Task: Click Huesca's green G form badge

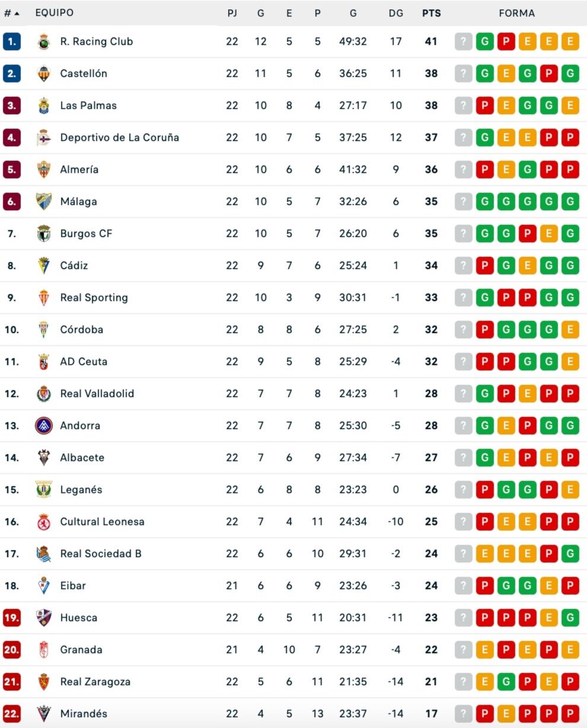Action: (570, 617)
